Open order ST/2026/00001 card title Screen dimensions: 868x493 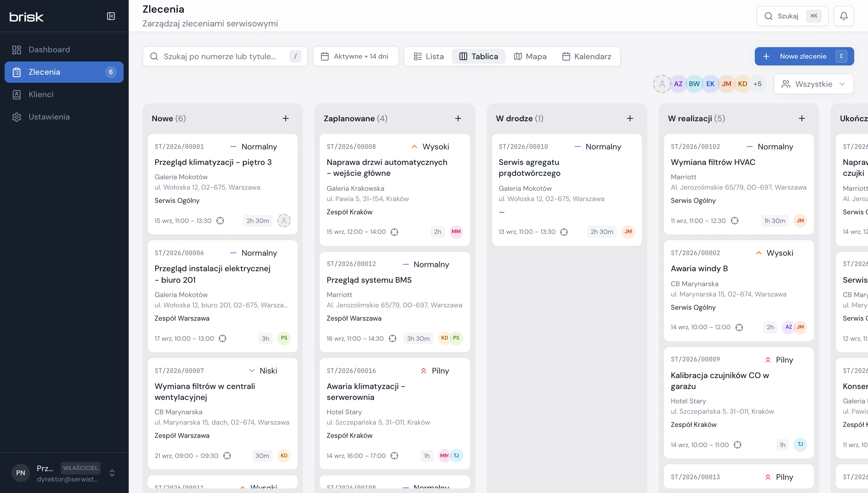[x=213, y=162]
